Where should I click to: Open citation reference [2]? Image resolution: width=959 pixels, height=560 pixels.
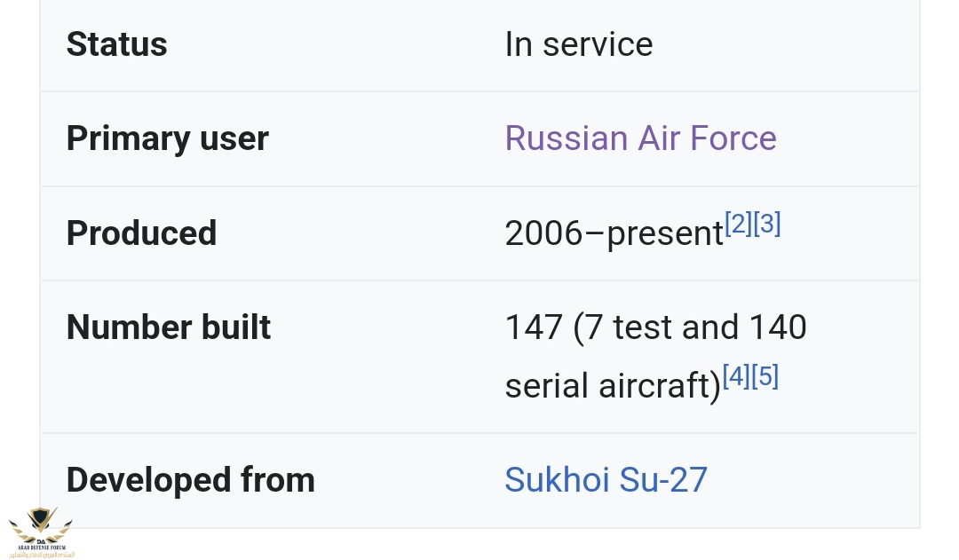click(x=738, y=224)
